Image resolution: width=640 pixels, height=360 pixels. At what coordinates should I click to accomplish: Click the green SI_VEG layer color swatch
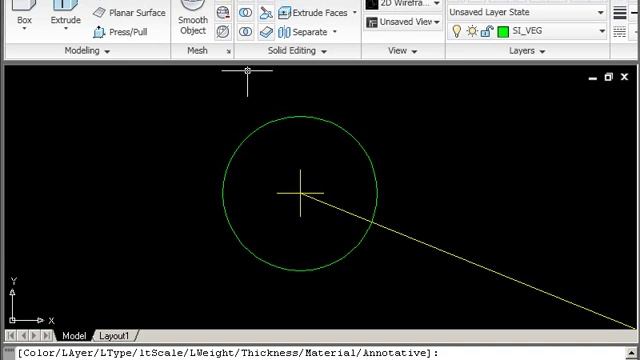(503, 31)
